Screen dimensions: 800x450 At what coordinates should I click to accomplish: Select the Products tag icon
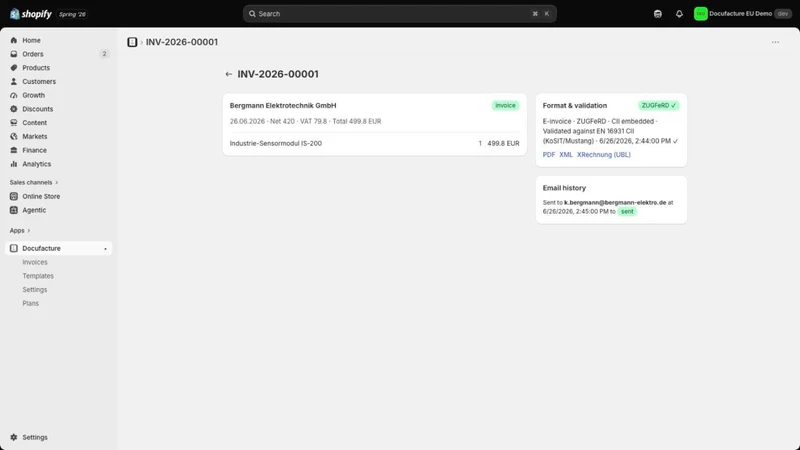[x=14, y=68]
